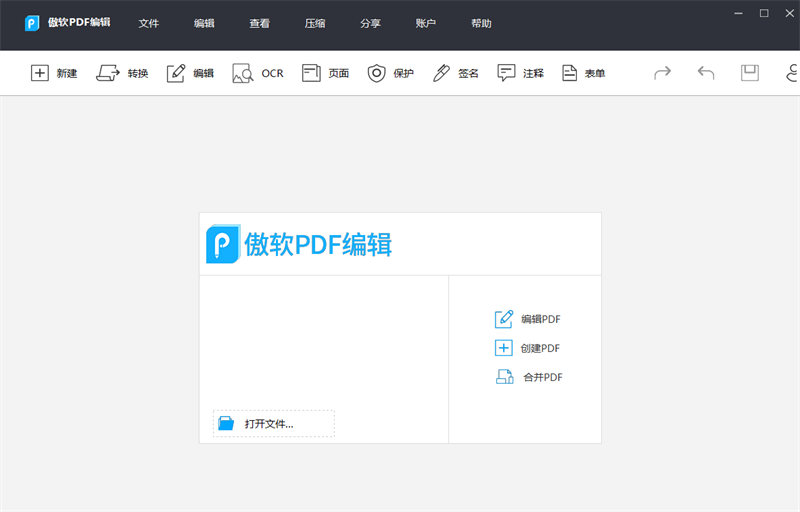Click the 合并PDF link text

click(x=543, y=377)
